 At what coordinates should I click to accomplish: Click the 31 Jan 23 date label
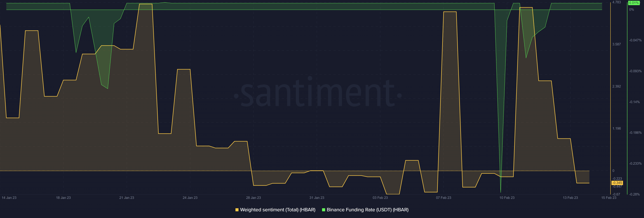(317, 198)
